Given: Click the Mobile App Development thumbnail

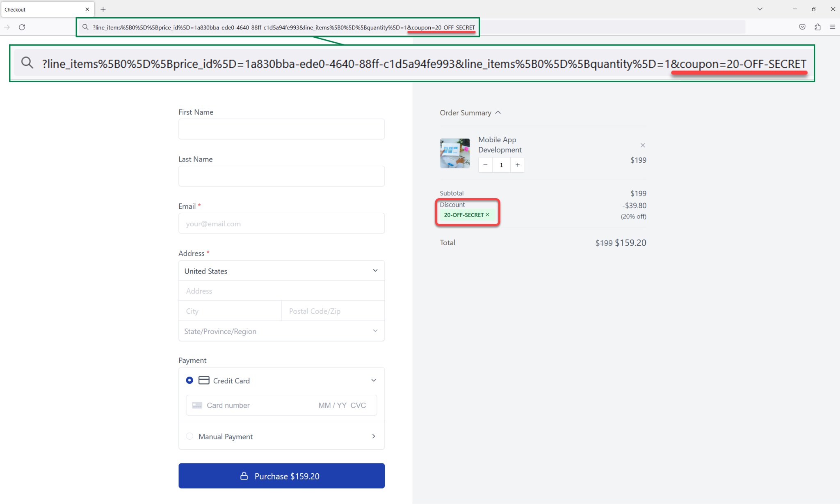Looking at the screenshot, I should [x=454, y=153].
